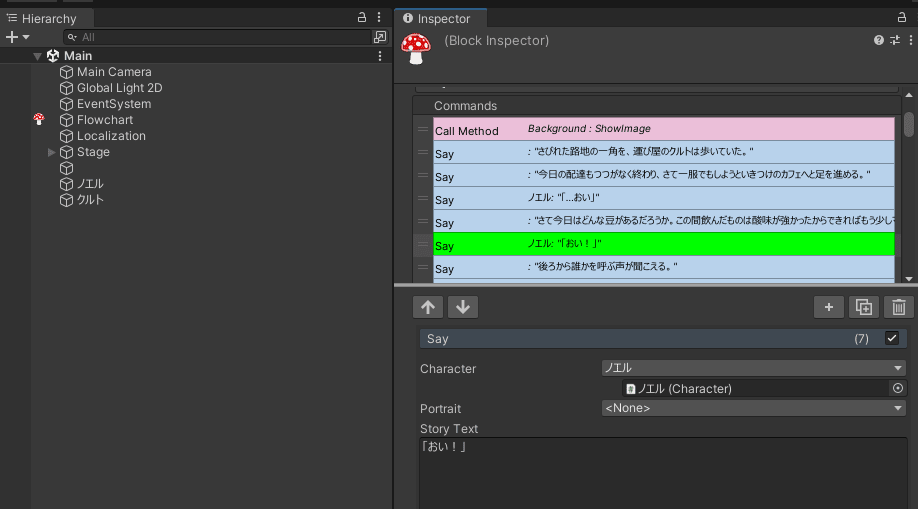The width and height of the screenshot is (918, 509).
Task: Select the ノエル object in Hierarchy
Action: pos(90,184)
